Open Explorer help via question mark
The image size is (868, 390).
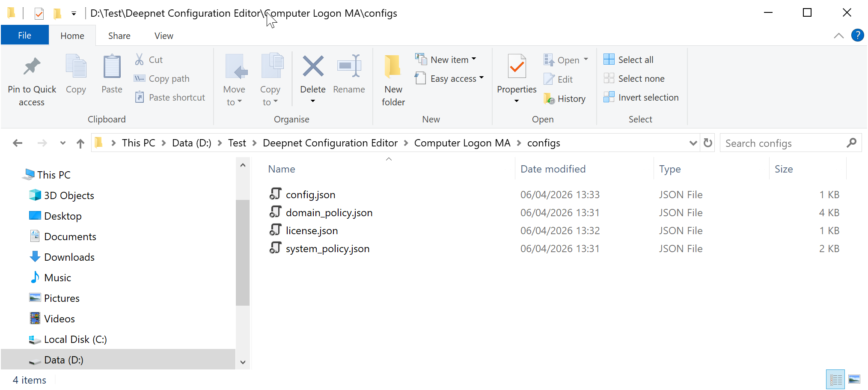coord(857,35)
